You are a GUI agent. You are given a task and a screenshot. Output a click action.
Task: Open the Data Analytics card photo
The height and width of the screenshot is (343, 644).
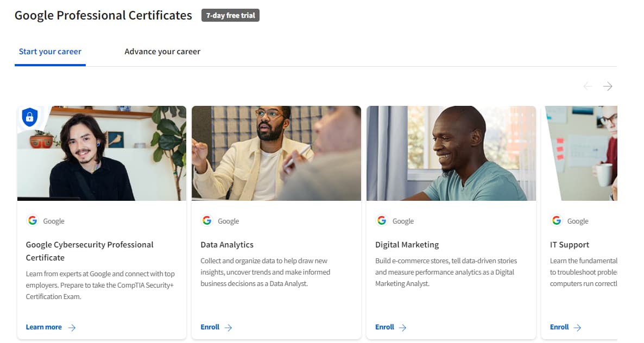(x=276, y=154)
